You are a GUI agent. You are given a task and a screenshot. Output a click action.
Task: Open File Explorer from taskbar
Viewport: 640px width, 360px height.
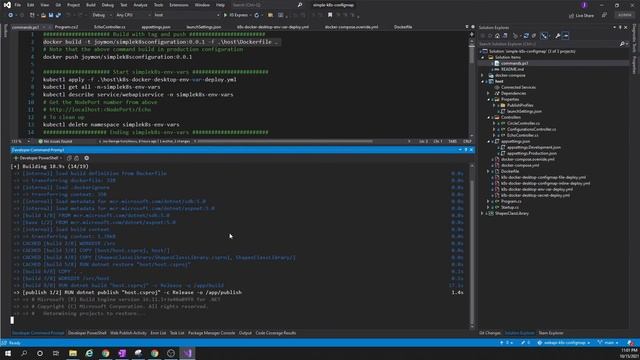click(x=73, y=353)
